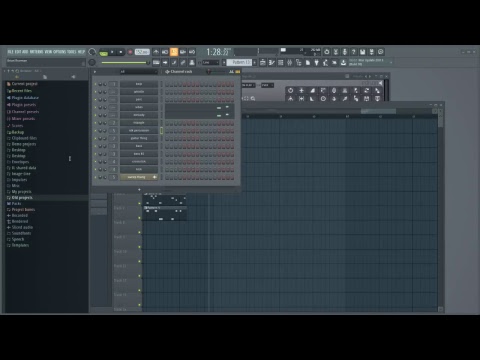
Task: Open the snap Line dropdown
Action: 211,62
